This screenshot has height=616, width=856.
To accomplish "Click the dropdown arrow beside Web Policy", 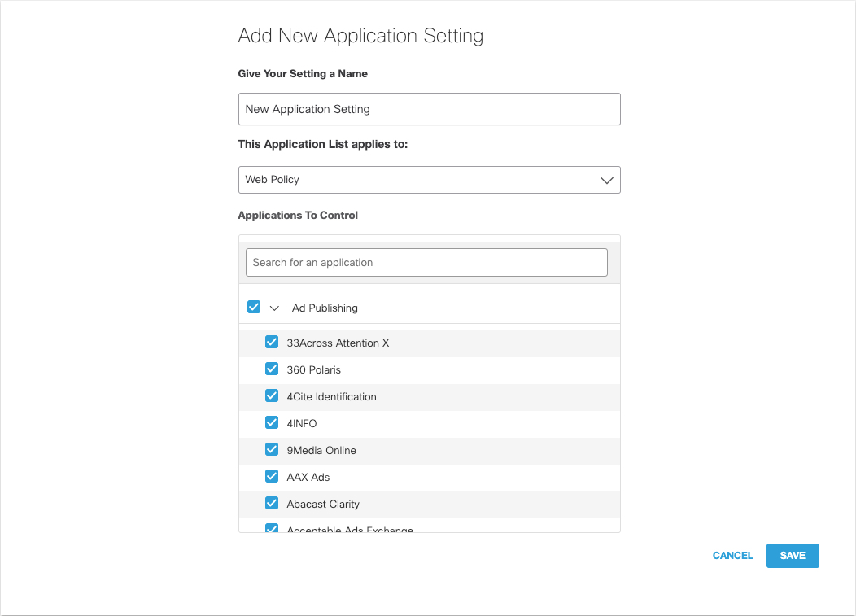I will coord(606,180).
